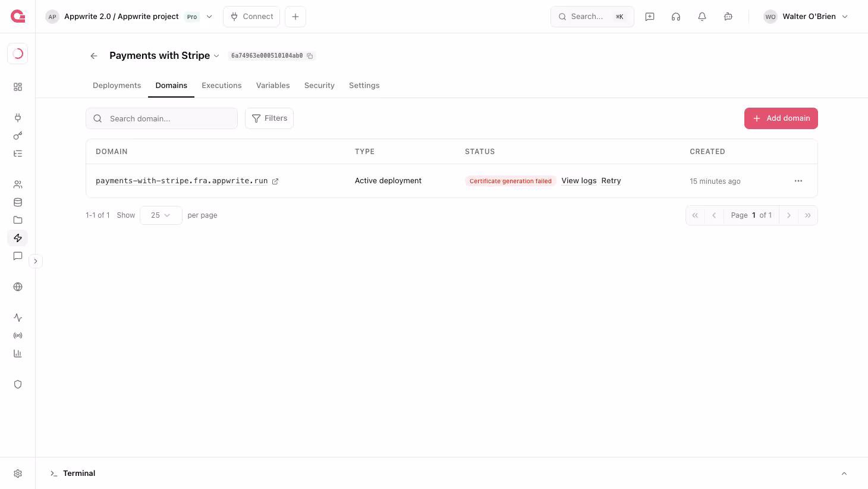Viewport: 868px width, 489px height.
Task: Open notifications bell
Action: (702, 17)
